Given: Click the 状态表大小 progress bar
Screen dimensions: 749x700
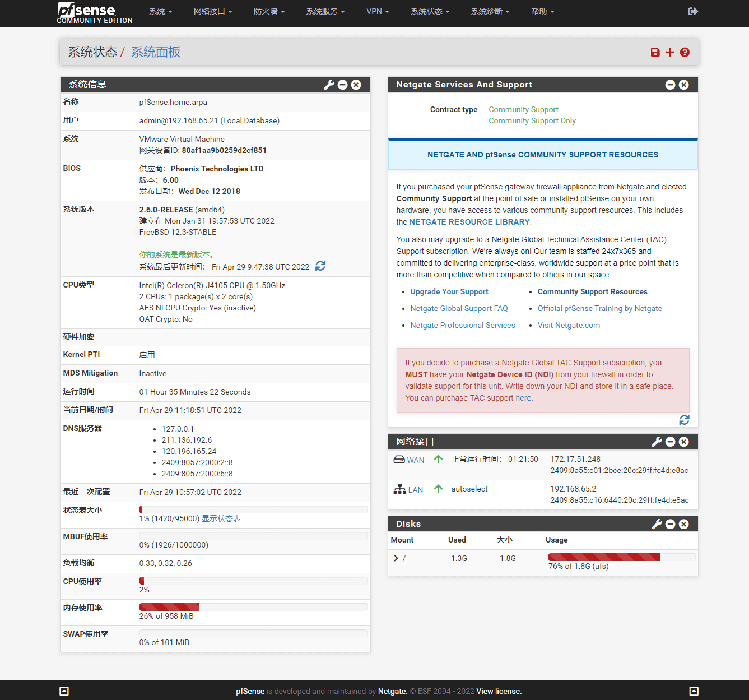Looking at the screenshot, I should 254,509.
